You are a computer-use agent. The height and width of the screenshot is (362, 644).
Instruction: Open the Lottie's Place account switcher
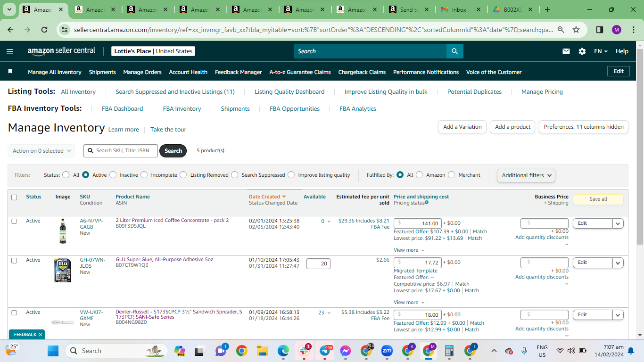153,51
